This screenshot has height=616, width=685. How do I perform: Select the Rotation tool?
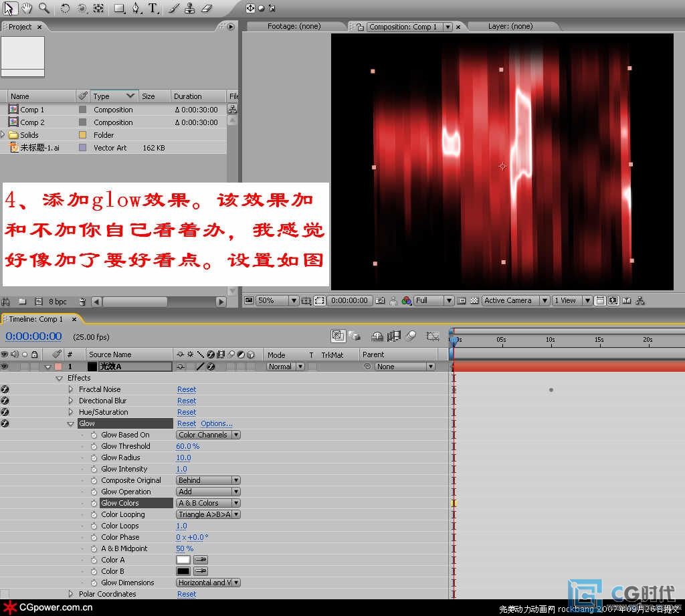point(65,9)
